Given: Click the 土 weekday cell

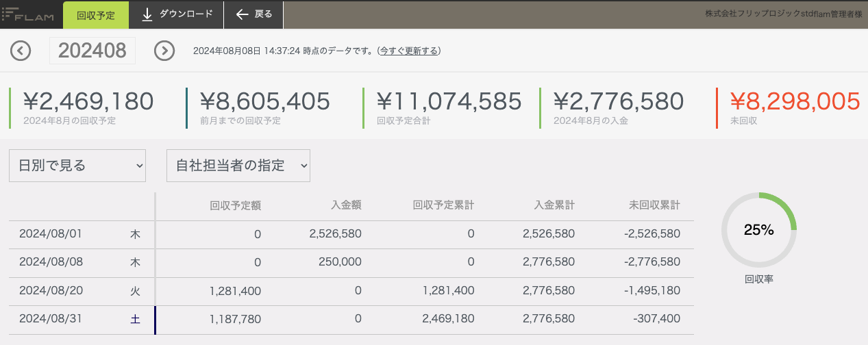Looking at the screenshot, I should 135,320.
